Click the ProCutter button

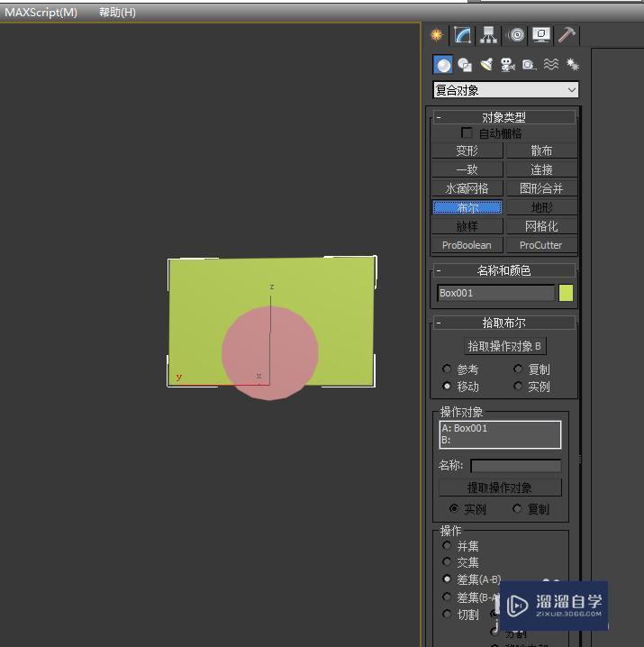click(x=541, y=245)
